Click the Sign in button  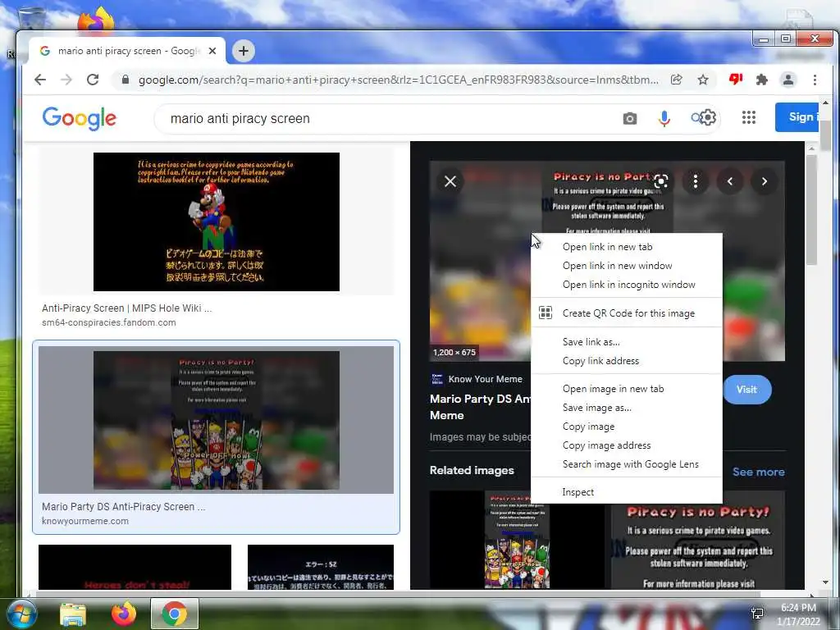797,116
